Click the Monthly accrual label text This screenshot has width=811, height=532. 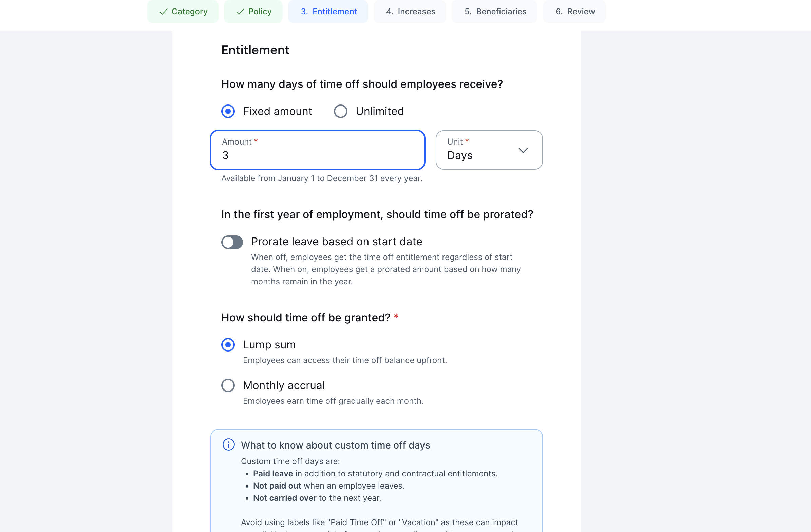click(284, 385)
